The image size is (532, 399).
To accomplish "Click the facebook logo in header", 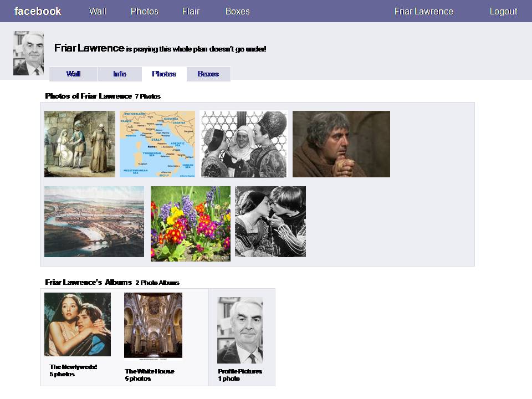I will pyautogui.click(x=38, y=11).
